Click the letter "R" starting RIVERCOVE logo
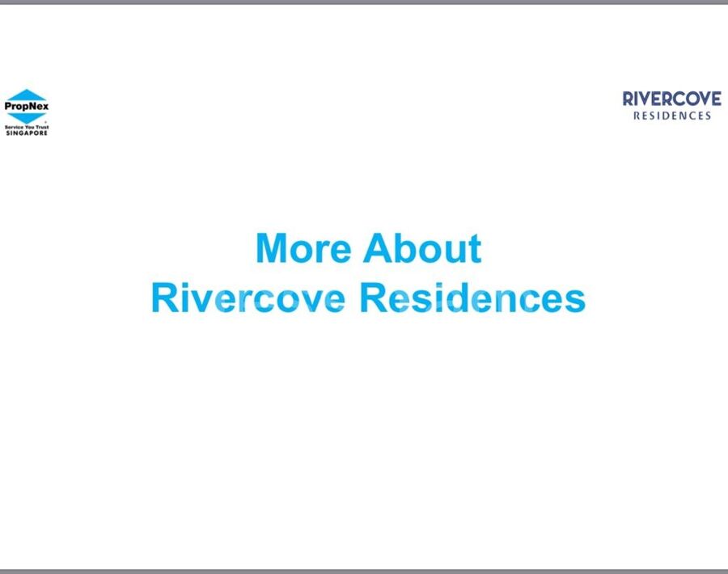Image resolution: width=728 pixels, height=574 pixels. point(629,99)
